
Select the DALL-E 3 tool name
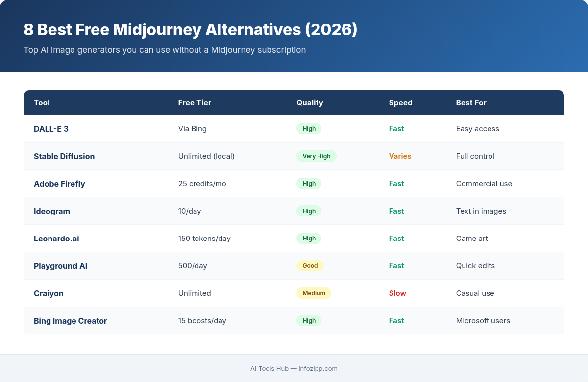[x=51, y=128]
